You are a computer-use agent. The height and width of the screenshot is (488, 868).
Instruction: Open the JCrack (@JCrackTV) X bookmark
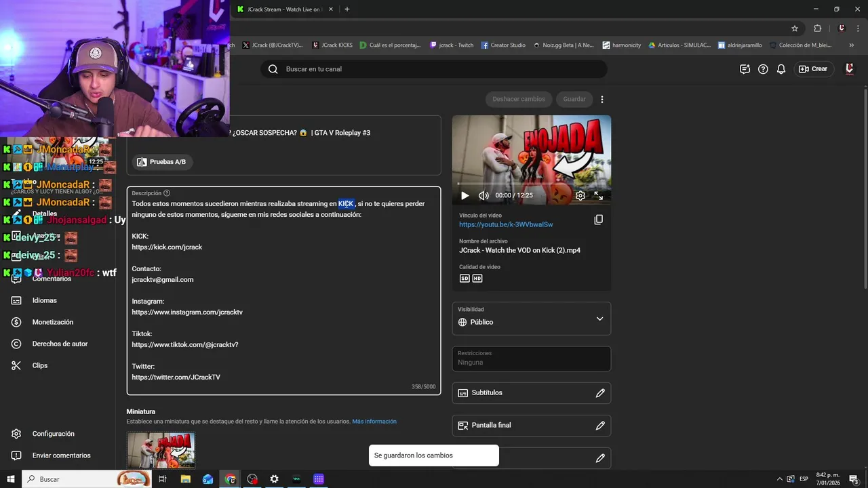pyautogui.click(x=273, y=45)
